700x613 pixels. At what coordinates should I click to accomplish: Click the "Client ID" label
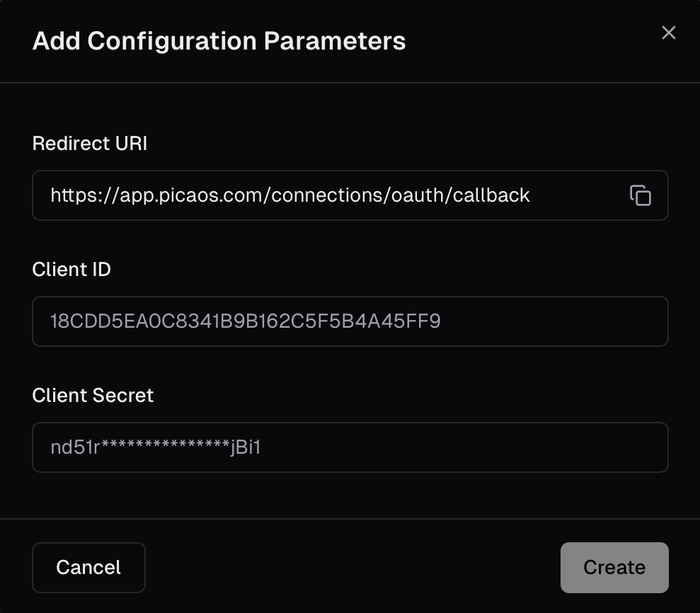71,270
